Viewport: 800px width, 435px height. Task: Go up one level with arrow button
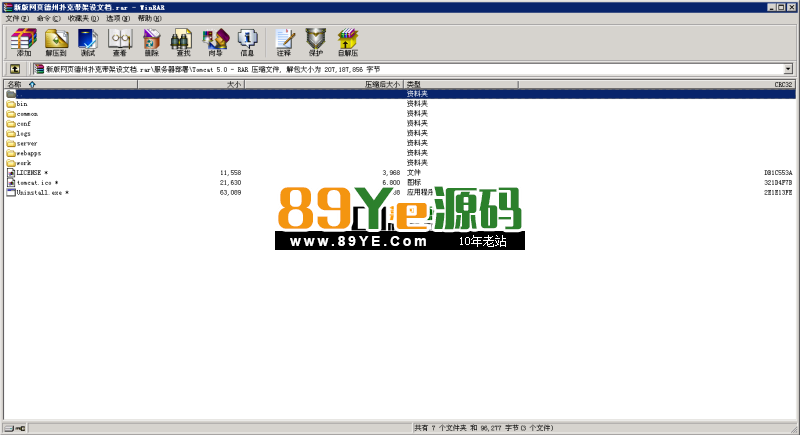[15, 69]
